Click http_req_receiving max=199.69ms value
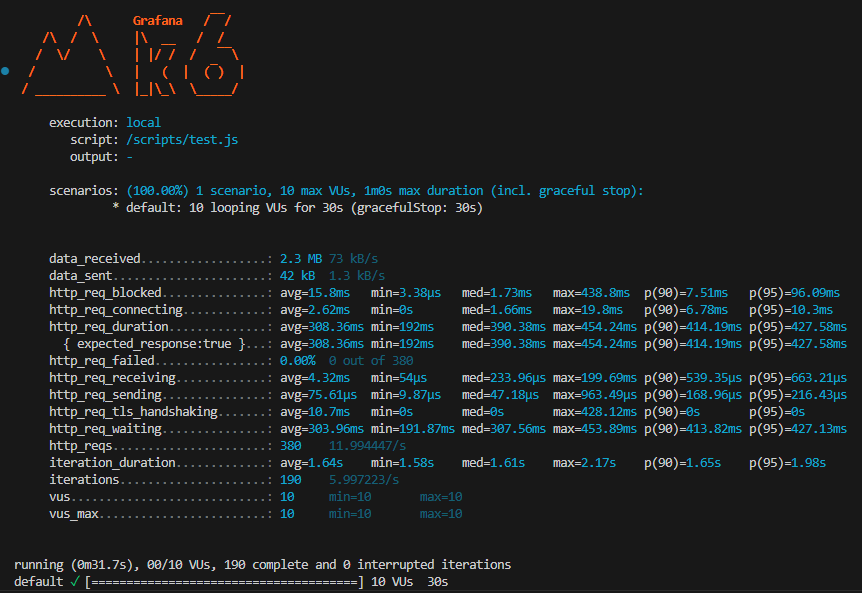This screenshot has width=862, height=593. click(x=595, y=378)
